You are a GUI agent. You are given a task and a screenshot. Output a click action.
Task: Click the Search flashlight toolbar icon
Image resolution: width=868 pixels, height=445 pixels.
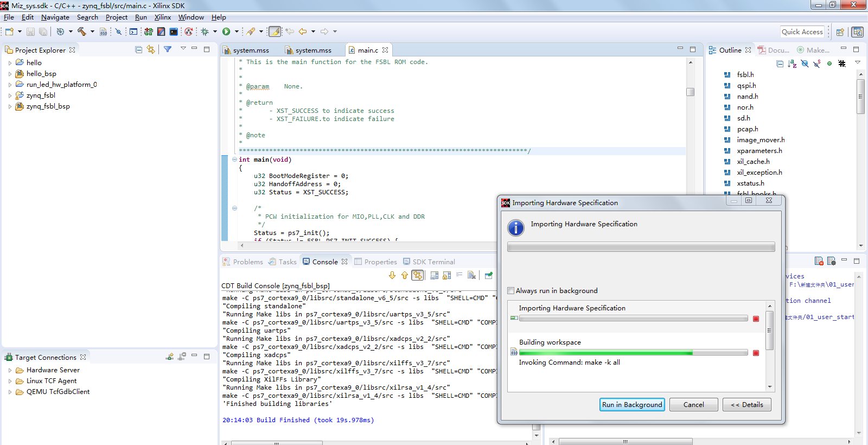[251, 32]
